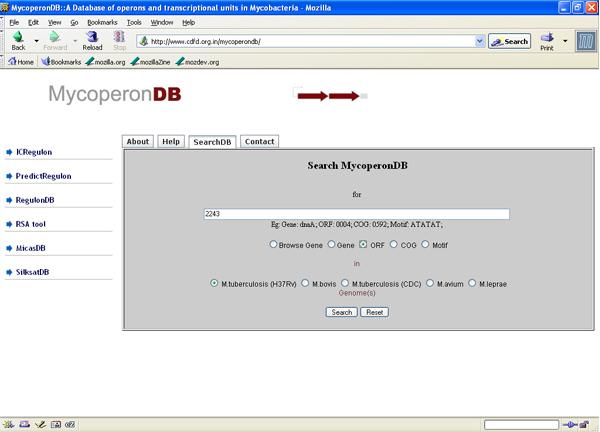Click the Navigator icon in status bar
Screen dimensions: 600x432
tap(9, 424)
